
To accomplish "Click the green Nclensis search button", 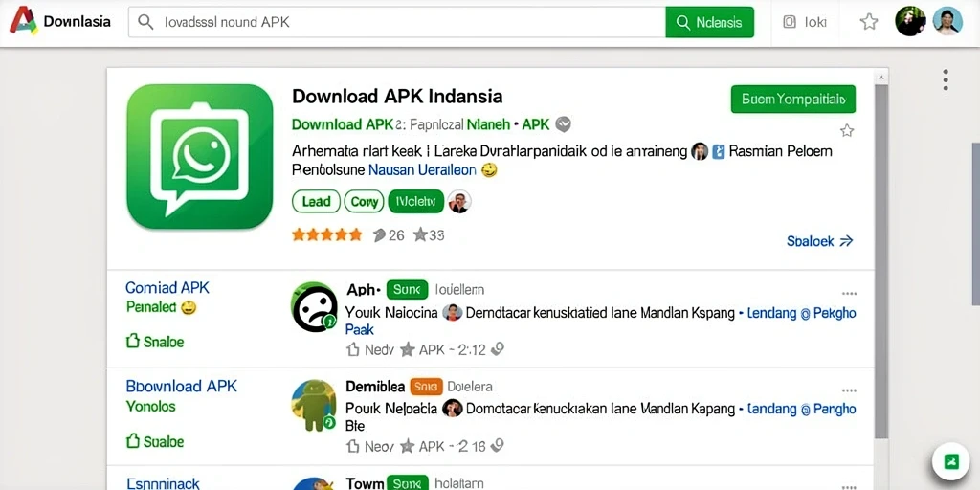I will click(x=709, y=23).
